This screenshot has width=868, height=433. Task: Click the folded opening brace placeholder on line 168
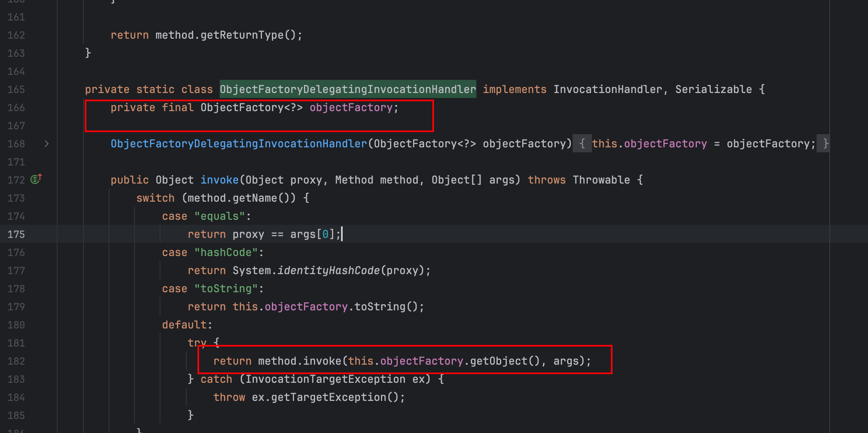[582, 144]
